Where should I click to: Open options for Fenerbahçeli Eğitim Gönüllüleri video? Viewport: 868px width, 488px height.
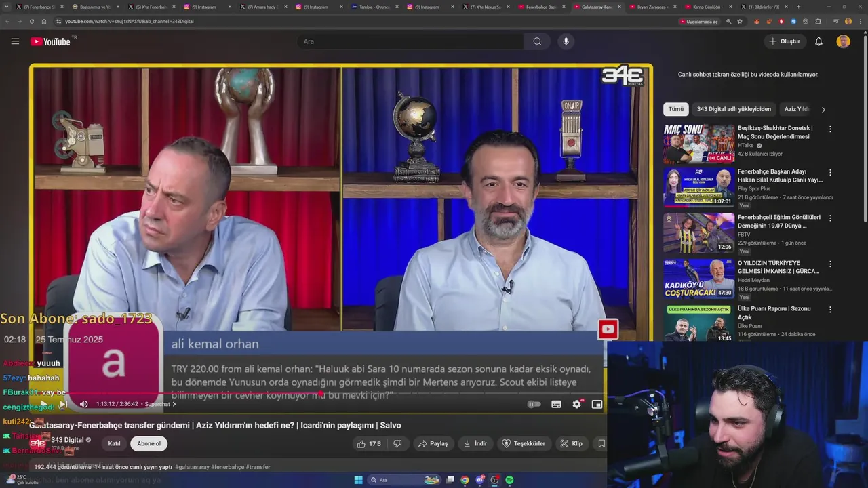click(830, 218)
